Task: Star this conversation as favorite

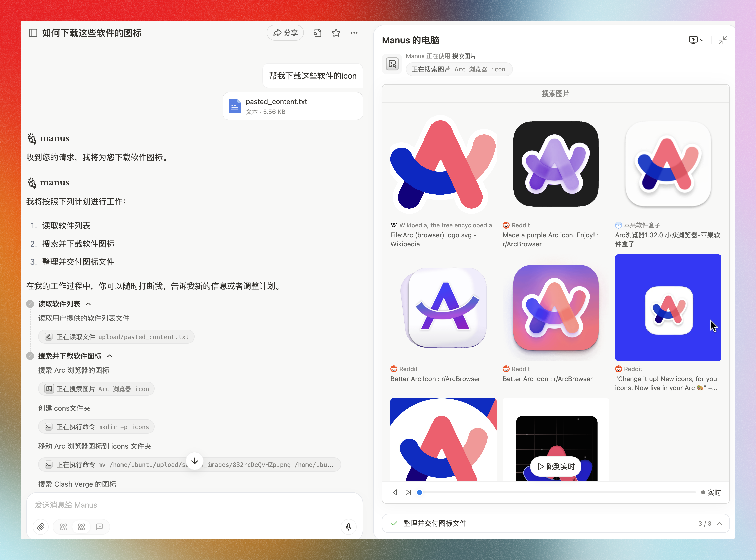Action: (x=336, y=33)
